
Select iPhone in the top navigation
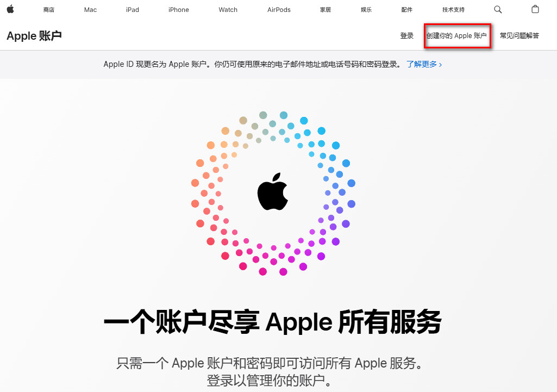179,10
